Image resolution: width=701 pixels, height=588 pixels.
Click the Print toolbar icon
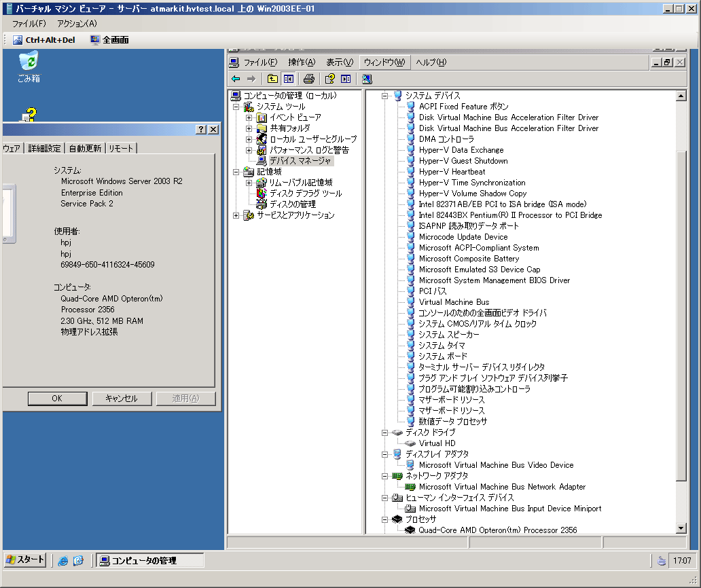308,79
